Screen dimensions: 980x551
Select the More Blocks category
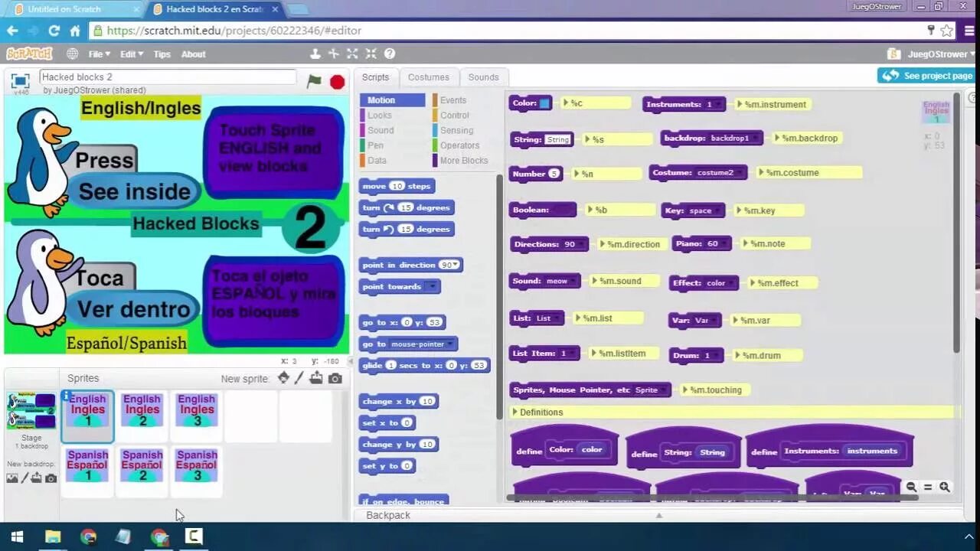click(x=463, y=161)
